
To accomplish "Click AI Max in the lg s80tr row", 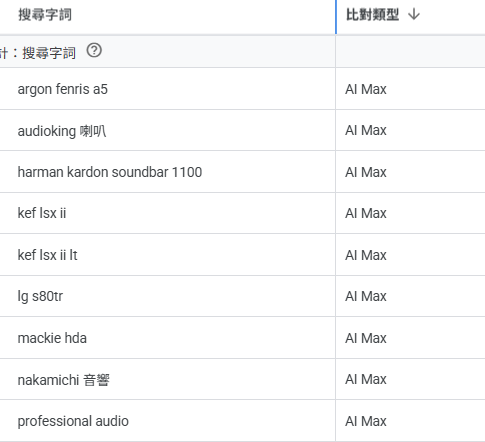I will point(366,296).
